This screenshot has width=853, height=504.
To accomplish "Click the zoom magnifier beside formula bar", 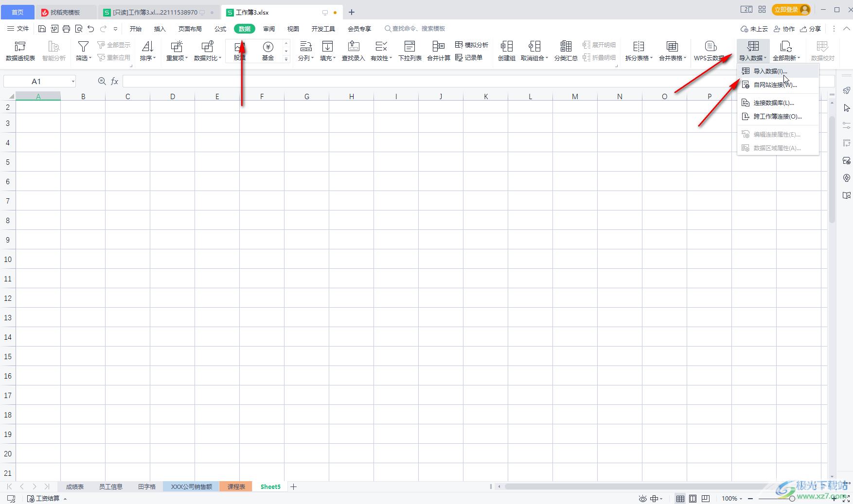I will coord(102,81).
